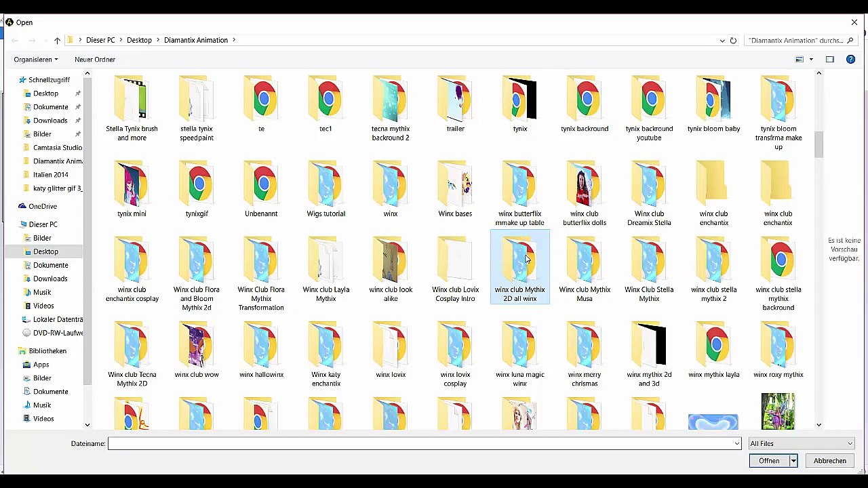Select OneDrive in the navigation pane
The height and width of the screenshot is (488, 868).
tap(43, 206)
